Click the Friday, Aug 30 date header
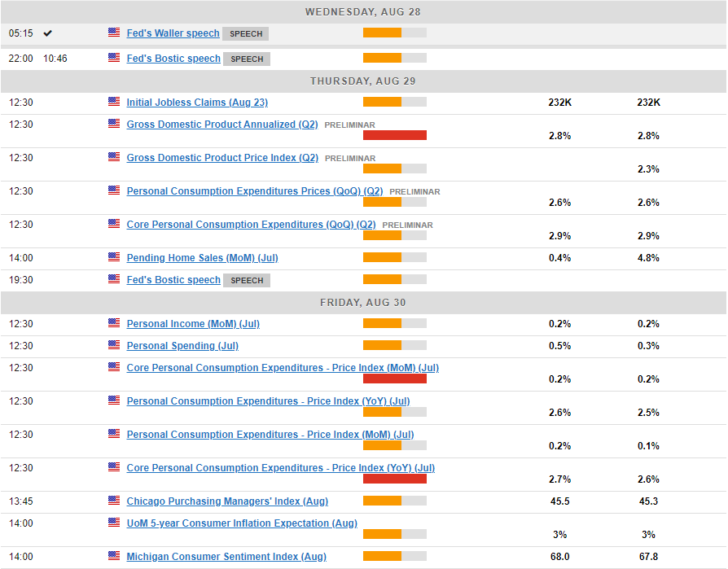This screenshot has height=569, width=728. click(363, 303)
